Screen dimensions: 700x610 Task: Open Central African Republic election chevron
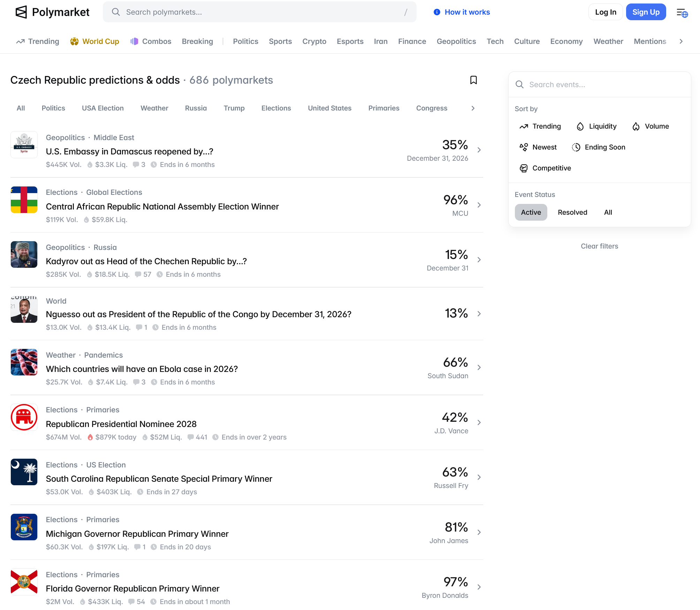pos(479,205)
